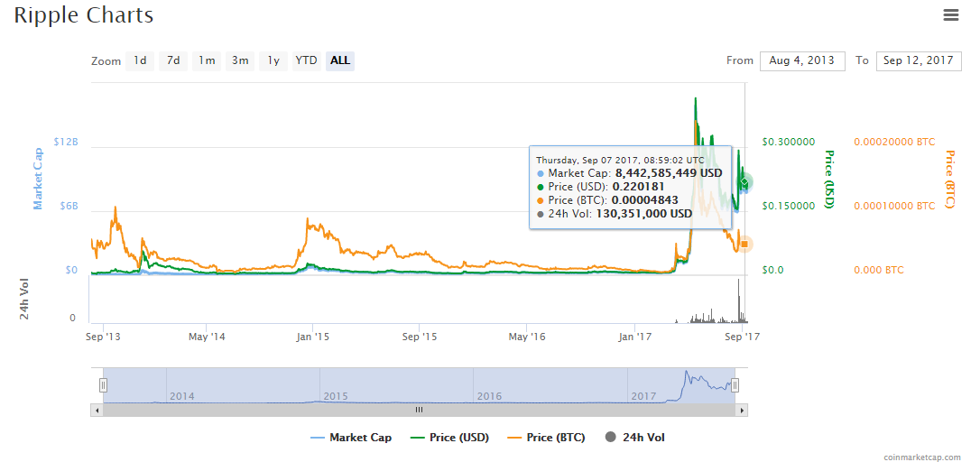Click the $0.150000 price axis label

[789, 206]
